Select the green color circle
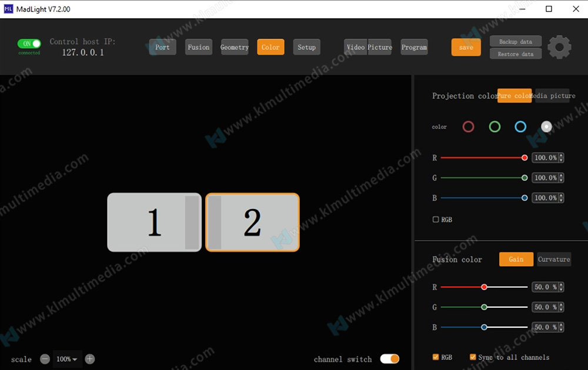Screen dimensions: 588x370 (495, 126)
